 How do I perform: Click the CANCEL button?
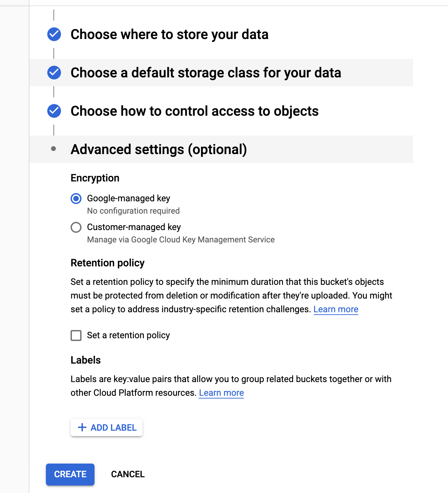tap(128, 474)
